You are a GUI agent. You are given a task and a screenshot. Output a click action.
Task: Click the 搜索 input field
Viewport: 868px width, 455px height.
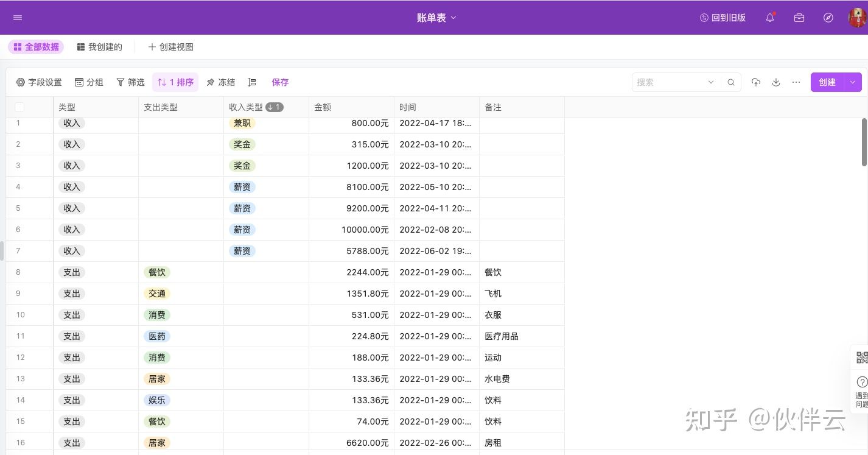[x=669, y=82]
